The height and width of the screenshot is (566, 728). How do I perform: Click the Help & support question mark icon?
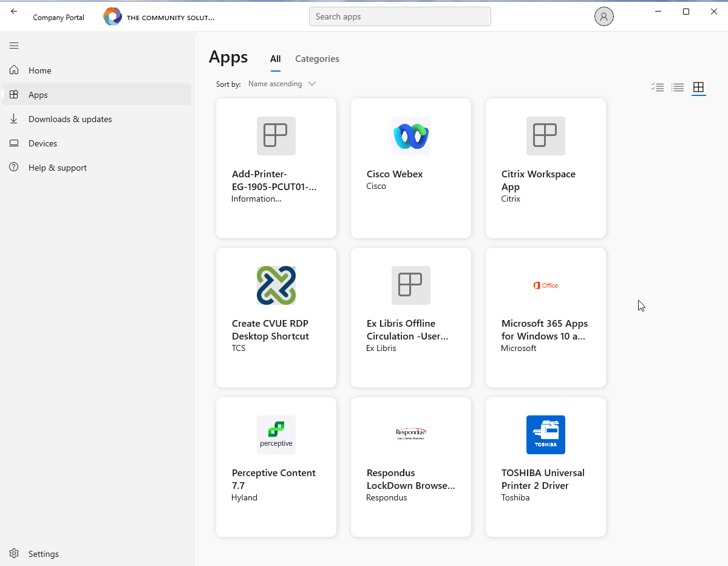coord(14,167)
